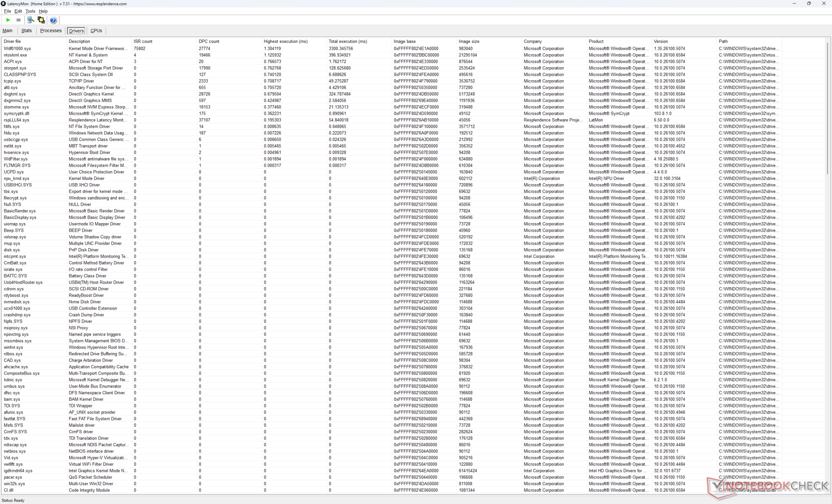Open the Tools menu
Viewport: 832px width, 504px height.
30,11
